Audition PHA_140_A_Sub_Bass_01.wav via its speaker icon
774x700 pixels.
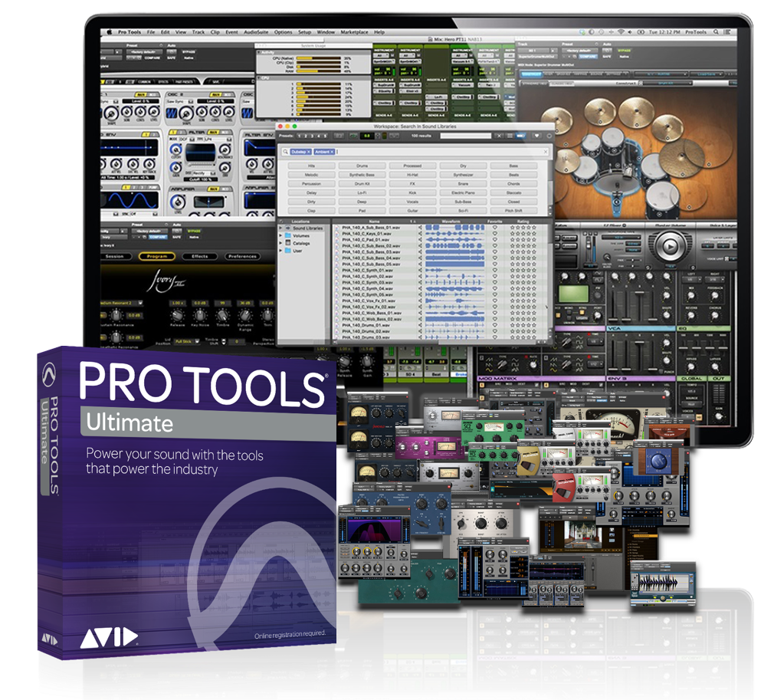pyautogui.click(x=420, y=228)
